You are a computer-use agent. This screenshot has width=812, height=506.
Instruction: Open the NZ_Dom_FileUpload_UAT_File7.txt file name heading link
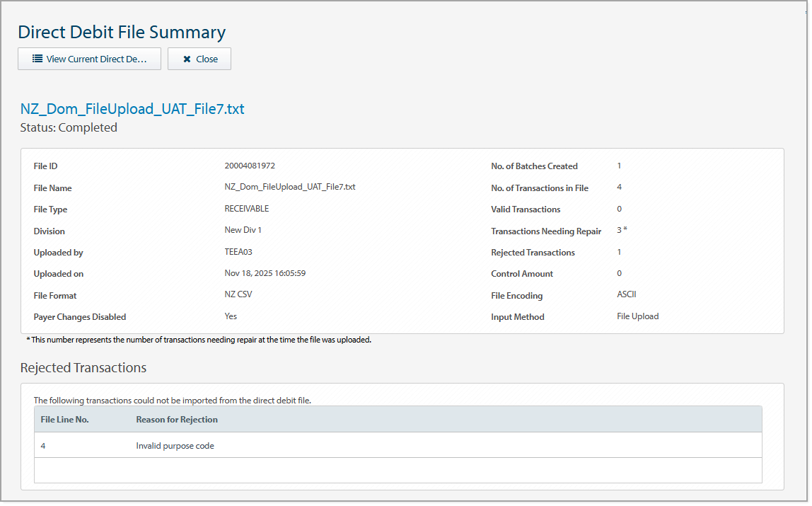132,108
